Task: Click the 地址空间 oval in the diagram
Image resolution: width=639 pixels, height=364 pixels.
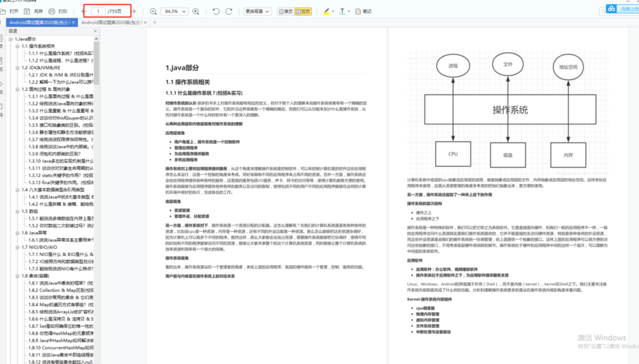Action: coord(568,67)
